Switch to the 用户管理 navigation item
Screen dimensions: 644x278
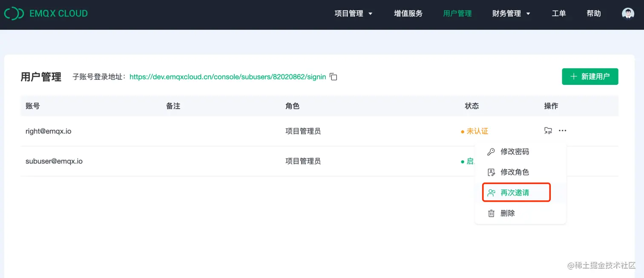(457, 13)
